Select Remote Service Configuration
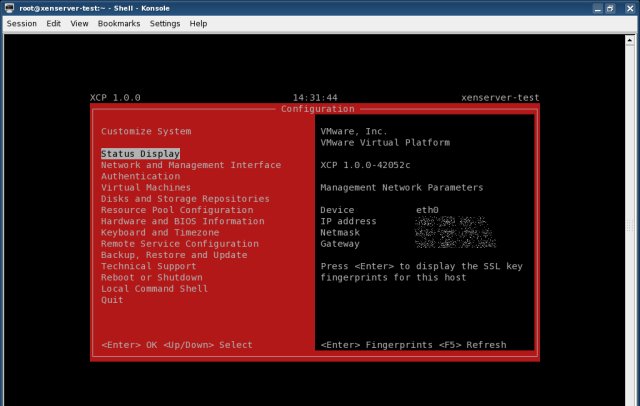This screenshot has width=640, height=406. pos(180,244)
